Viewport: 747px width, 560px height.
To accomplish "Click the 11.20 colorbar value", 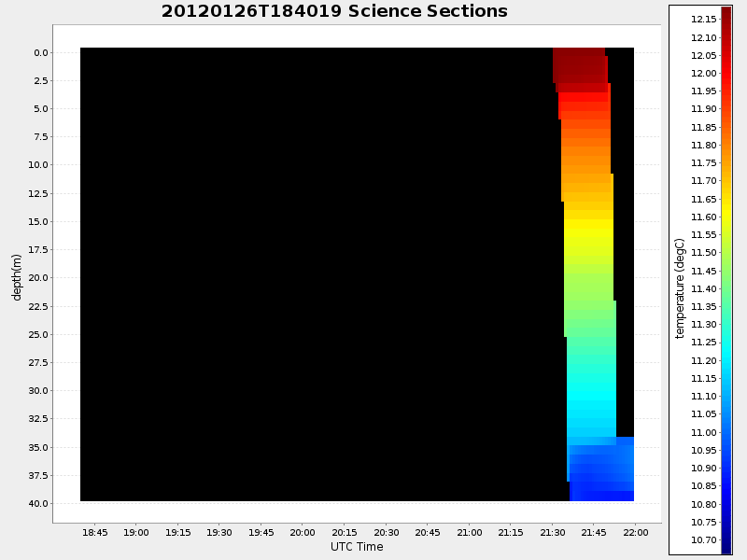I will 704,361.
